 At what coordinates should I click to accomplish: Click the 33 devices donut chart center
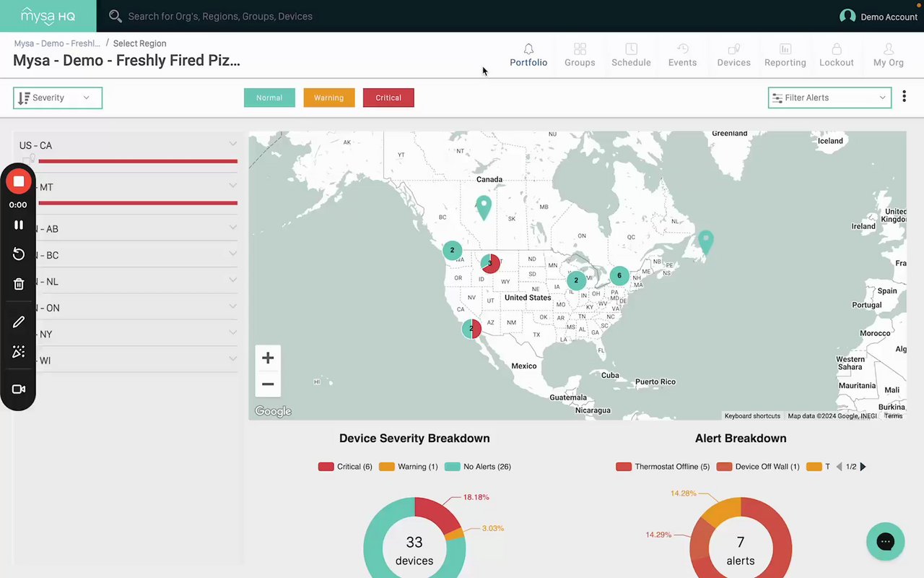414,549
